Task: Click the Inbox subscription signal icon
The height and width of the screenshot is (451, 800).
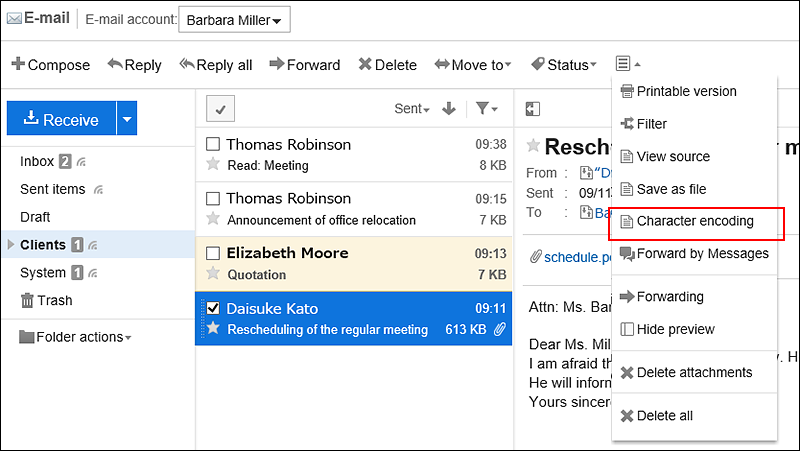Action: click(81, 162)
